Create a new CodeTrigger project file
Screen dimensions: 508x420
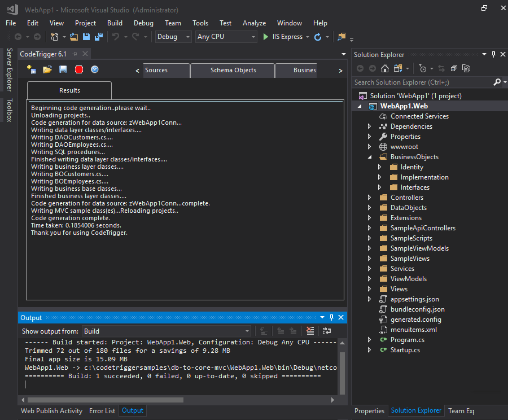(32, 69)
